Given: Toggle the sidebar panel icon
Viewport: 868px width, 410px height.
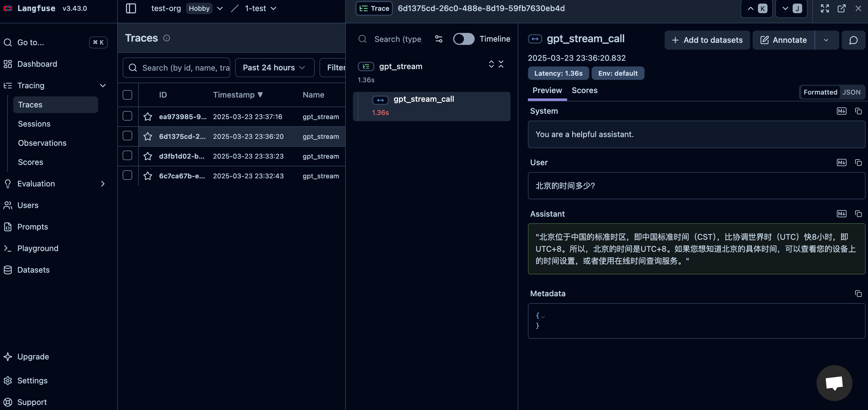Looking at the screenshot, I should click(131, 8).
